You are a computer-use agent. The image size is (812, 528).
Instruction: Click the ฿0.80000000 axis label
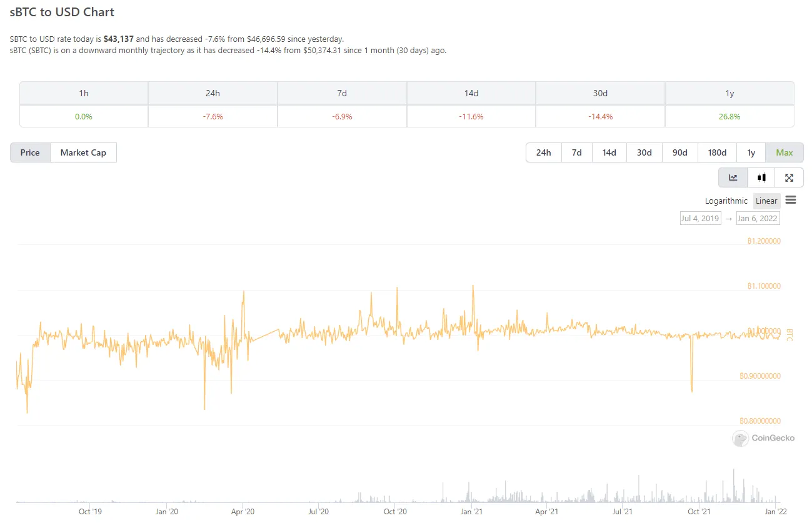760,421
